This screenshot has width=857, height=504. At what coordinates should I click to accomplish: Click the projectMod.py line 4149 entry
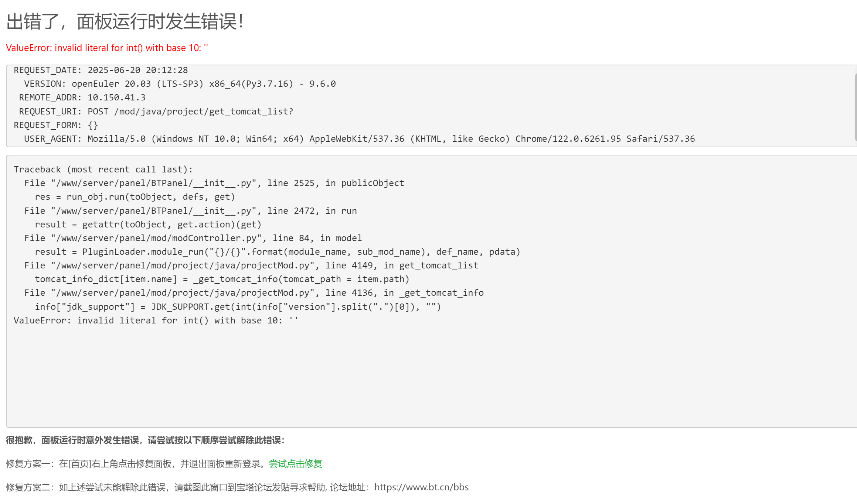251,265
